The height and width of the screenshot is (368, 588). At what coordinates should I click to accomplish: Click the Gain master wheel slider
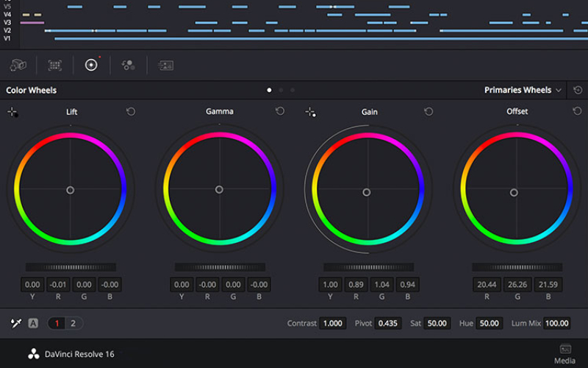369,267
